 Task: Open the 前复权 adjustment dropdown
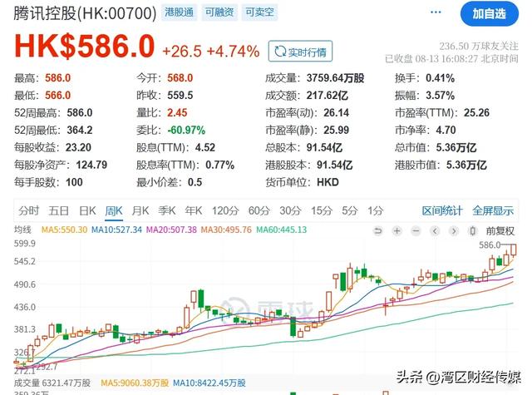[x=500, y=231]
